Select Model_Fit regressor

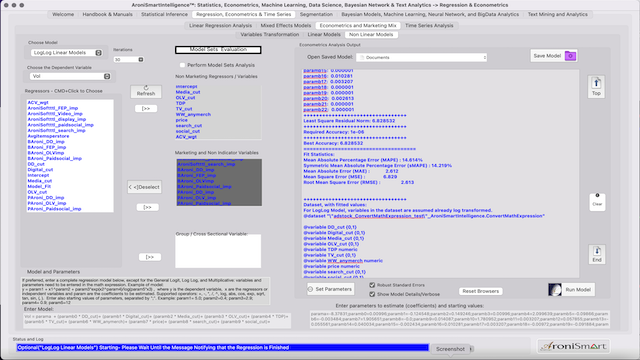coord(39,186)
